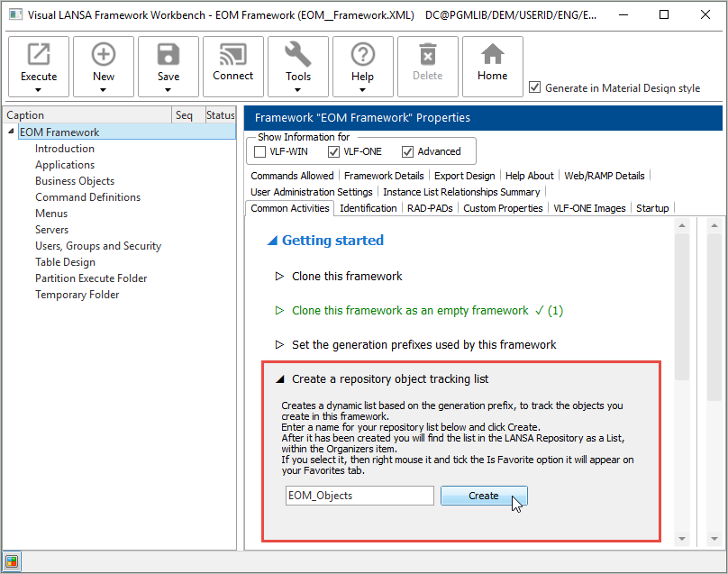Select Users, Groups and Security node
This screenshot has height=574, width=728.
tap(98, 246)
